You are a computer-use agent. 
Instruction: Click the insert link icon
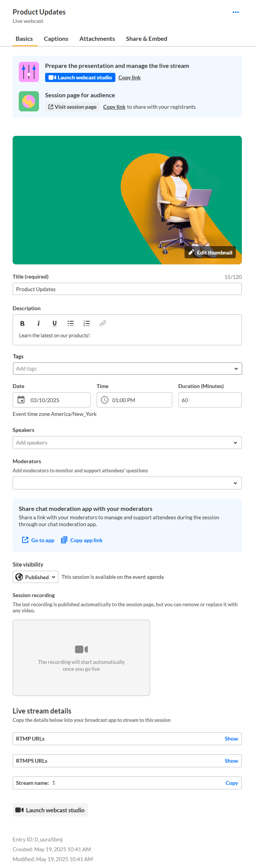[103, 324]
